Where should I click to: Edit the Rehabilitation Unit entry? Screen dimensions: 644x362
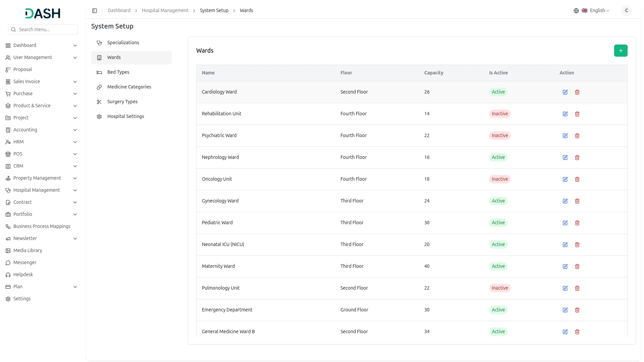565,114
